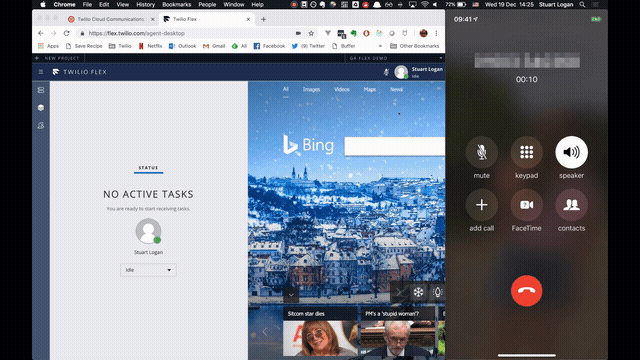Image resolution: width=640 pixels, height=360 pixels.
Task: Select the Bing Videos tab
Action: (x=342, y=89)
